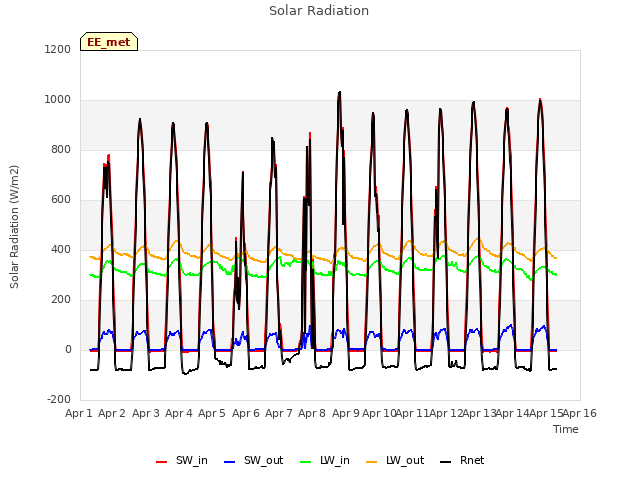Click the Rnet peak above 1000 on Apr 14
640x480 pixels.
tap(540, 100)
